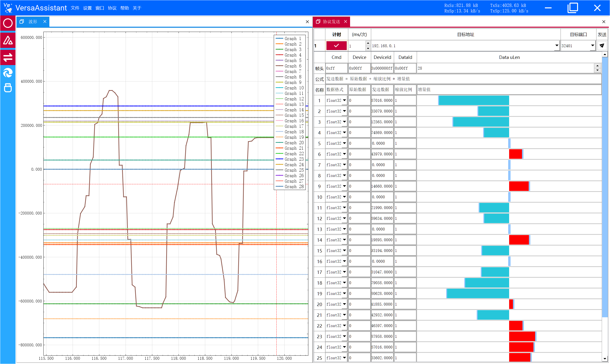
Task: Open the 帮助 menu
Action: point(125,8)
